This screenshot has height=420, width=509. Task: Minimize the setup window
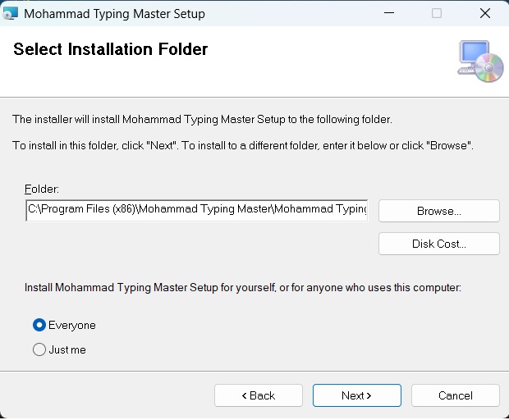(x=389, y=13)
